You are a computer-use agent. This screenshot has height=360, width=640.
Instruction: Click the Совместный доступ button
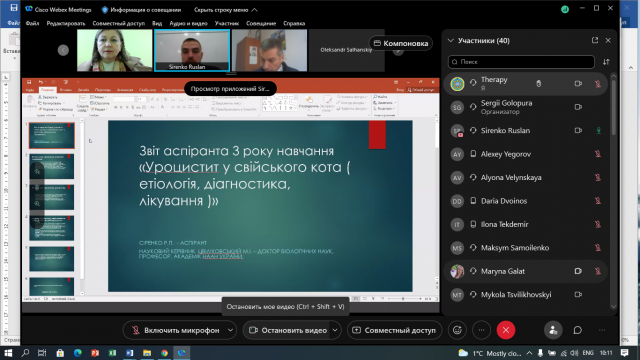click(395, 330)
